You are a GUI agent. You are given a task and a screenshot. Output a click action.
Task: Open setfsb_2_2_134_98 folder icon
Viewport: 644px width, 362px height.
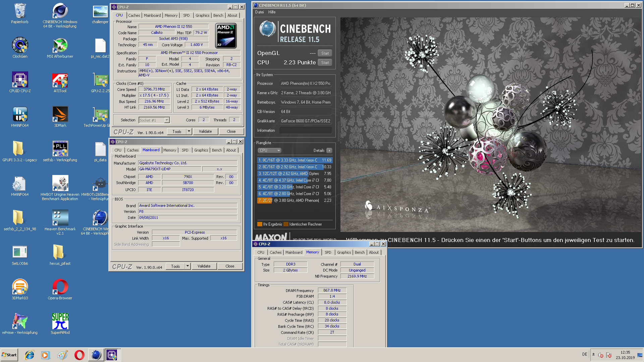[20, 220]
